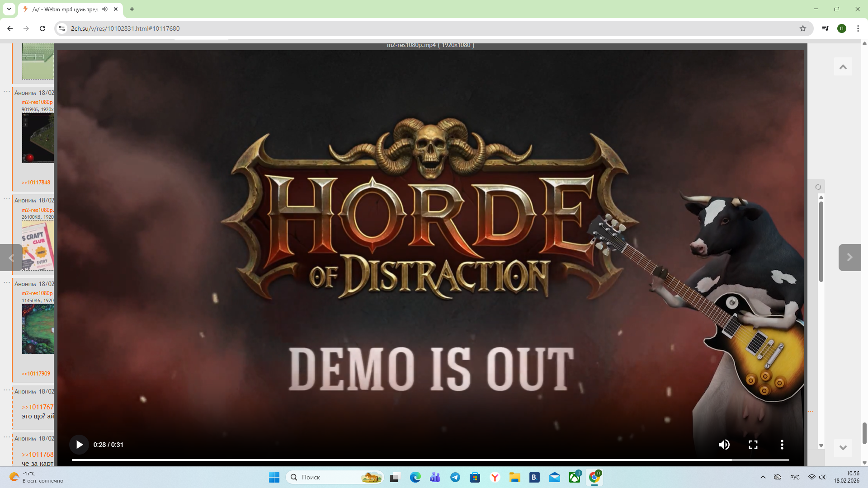Mute the video using the speaker icon

click(x=724, y=445)
